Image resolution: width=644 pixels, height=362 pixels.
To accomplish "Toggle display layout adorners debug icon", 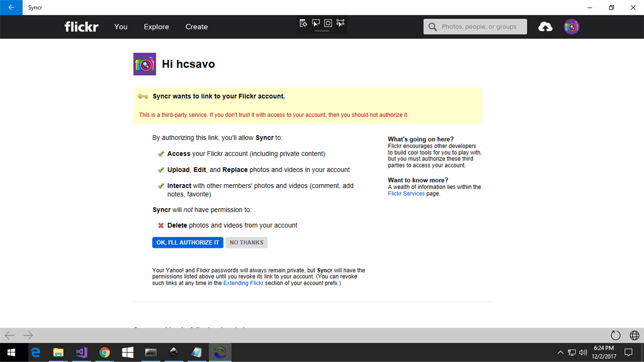I will 328,23.
